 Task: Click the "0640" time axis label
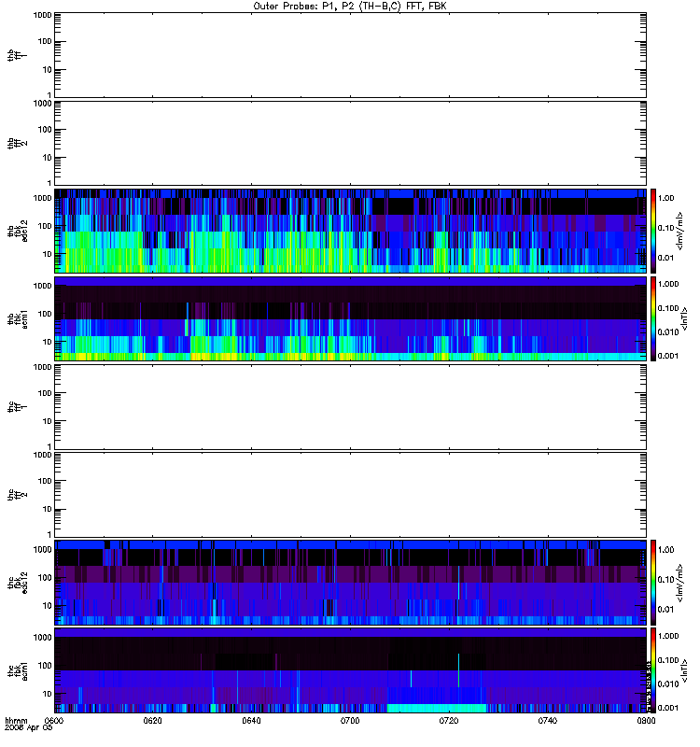pos(251,721)
